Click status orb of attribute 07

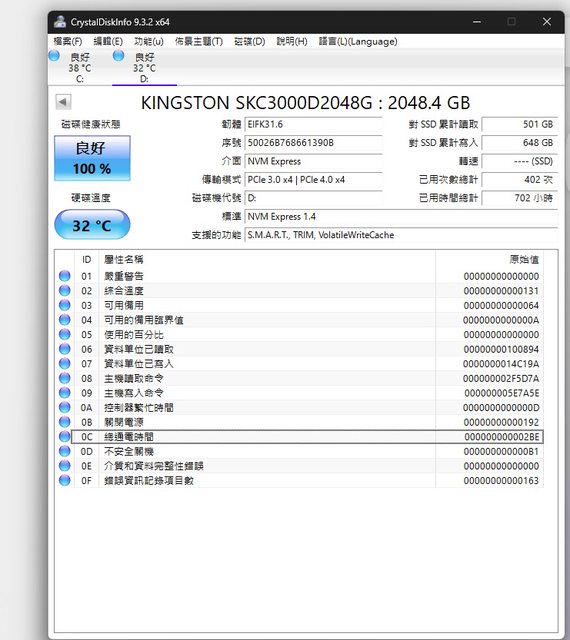coord(65,363)
